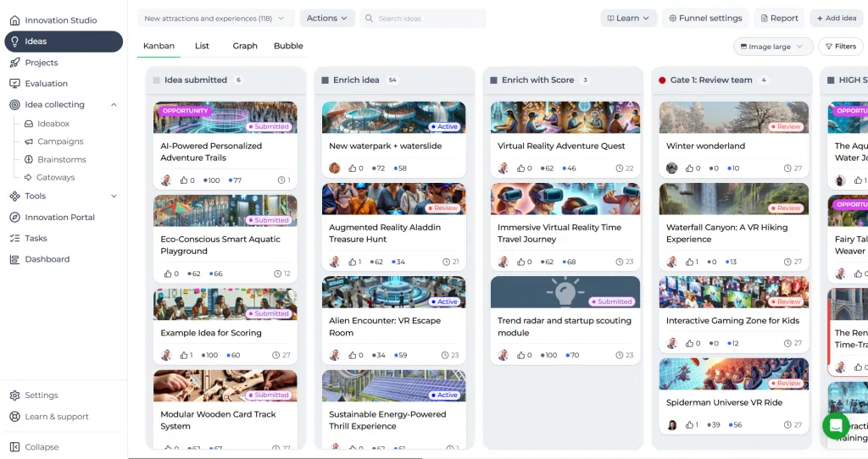Switch to the Kanban tab
Image resolution: width=868 pixels, height=459 pixels.
point(159,46)
